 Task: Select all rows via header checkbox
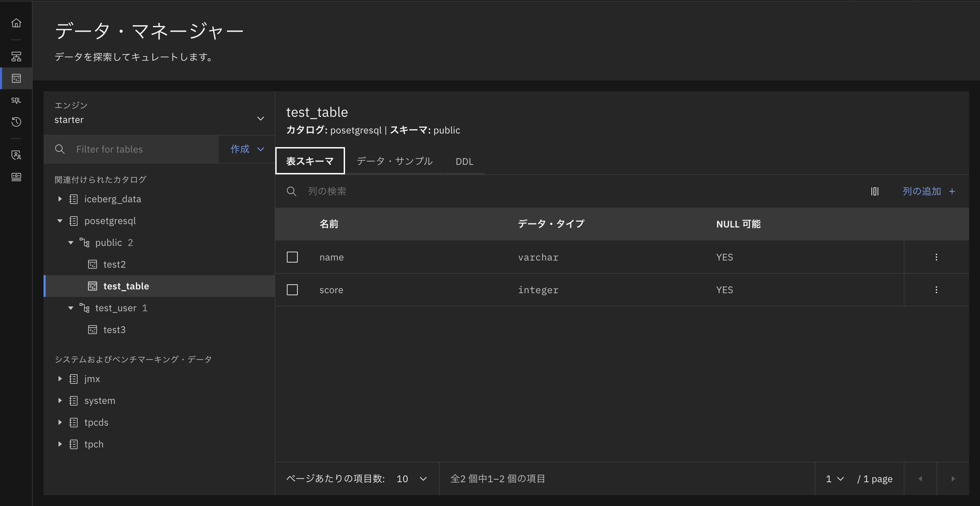pos(292,224)
